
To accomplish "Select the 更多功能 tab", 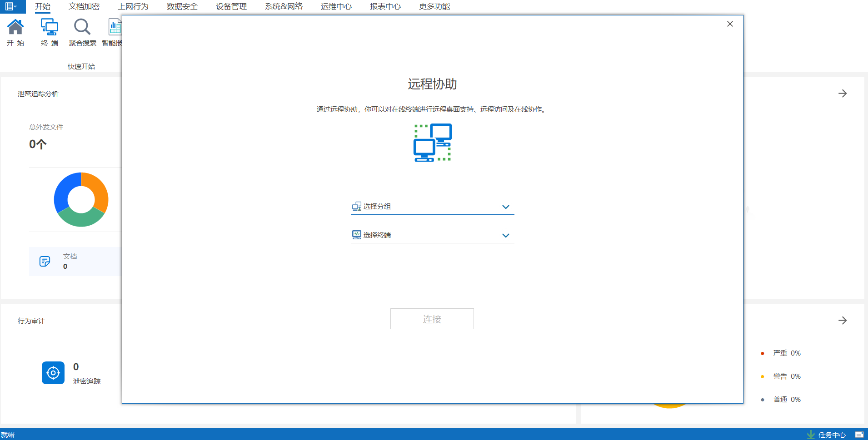I will (434, 6).
